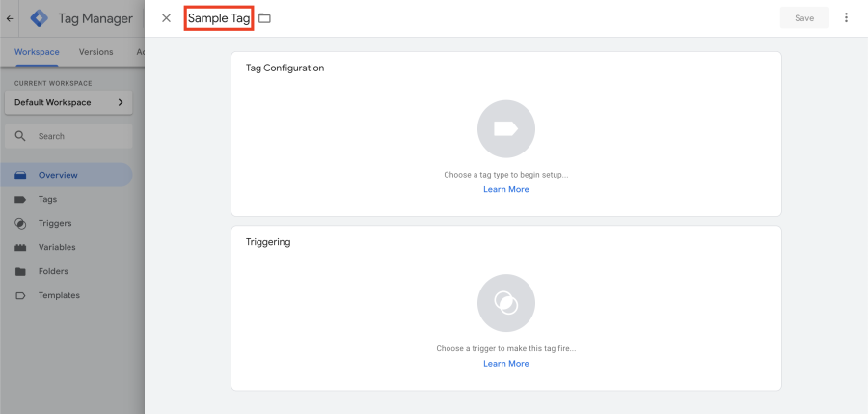868x414 pixels.
Task: Switch to the Workspace tab
Action: (x=37, y=52)
